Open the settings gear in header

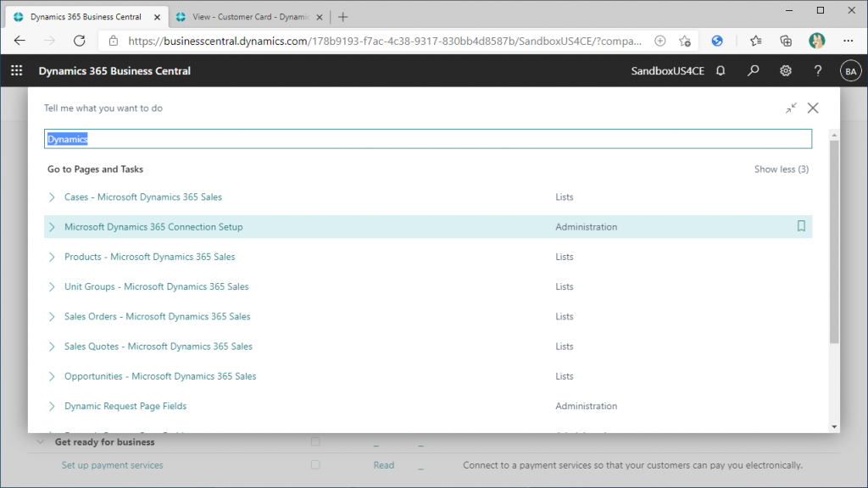pyautogui.click(x=786, y=71)
